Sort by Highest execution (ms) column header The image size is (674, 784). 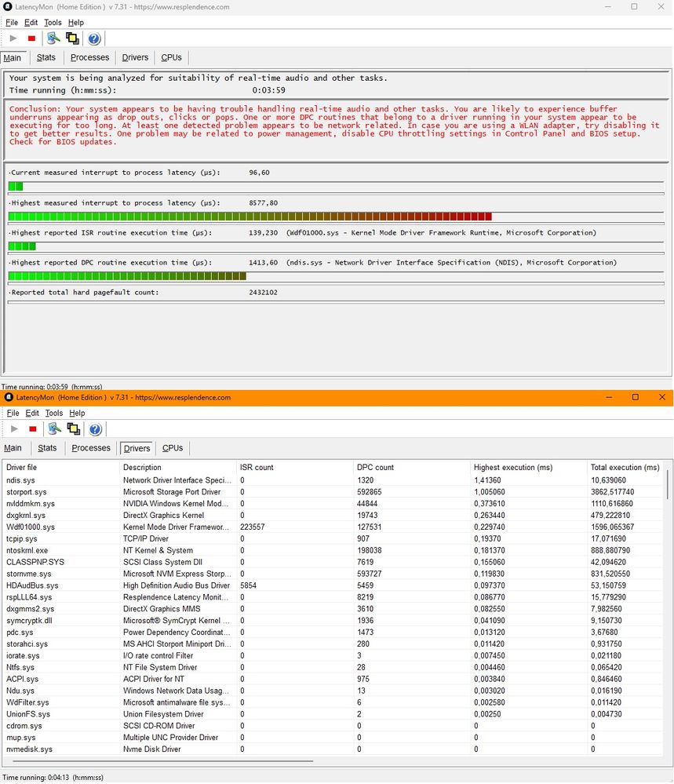tap(529, 468)
